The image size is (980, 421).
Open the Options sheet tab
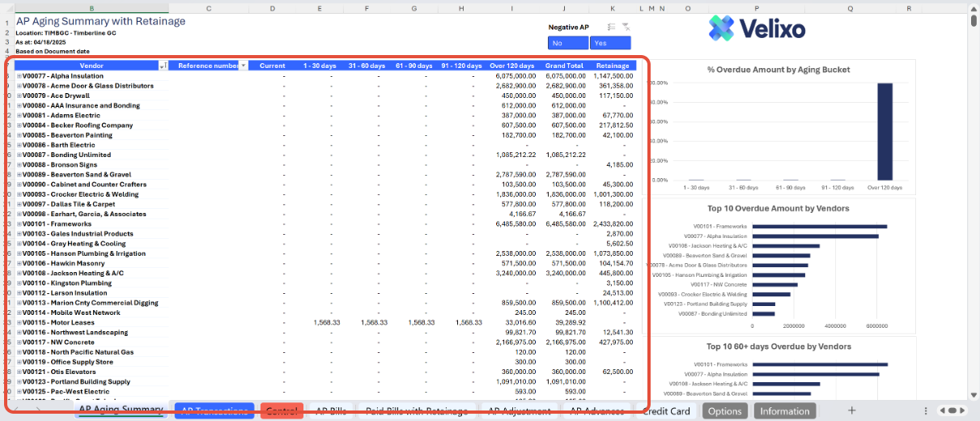(x=725, y=410)
